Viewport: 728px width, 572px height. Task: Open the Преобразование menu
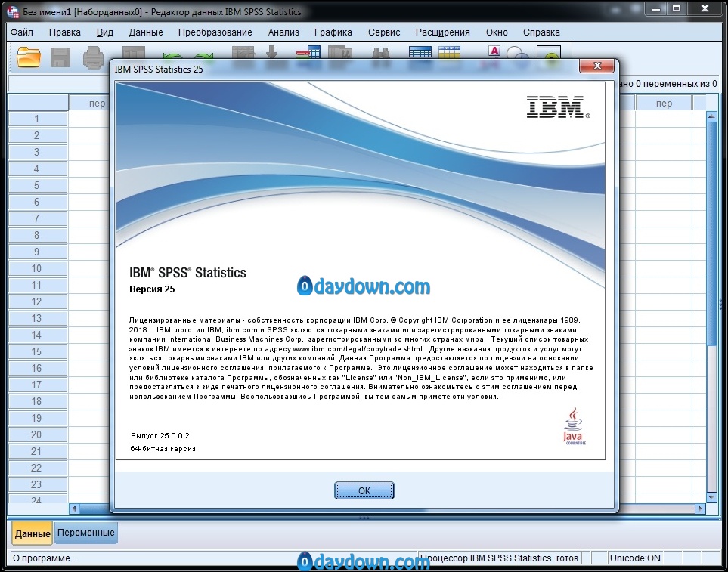pos(215,32)
